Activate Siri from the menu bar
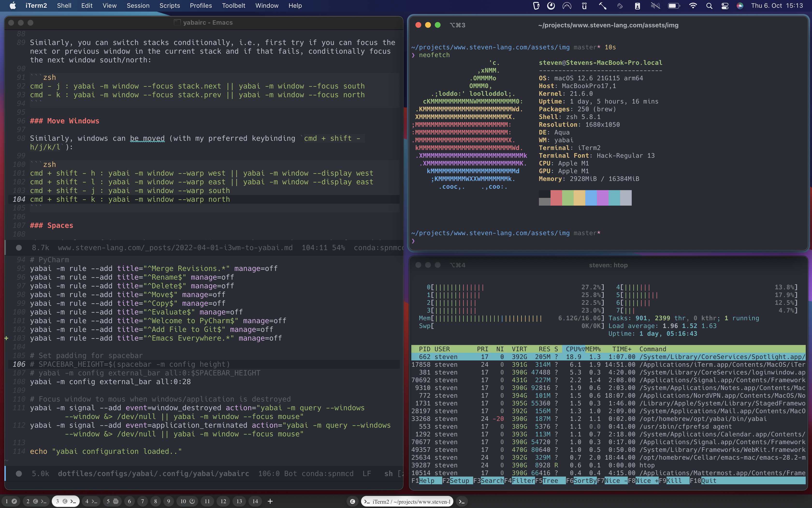 (x=740, y=6)
